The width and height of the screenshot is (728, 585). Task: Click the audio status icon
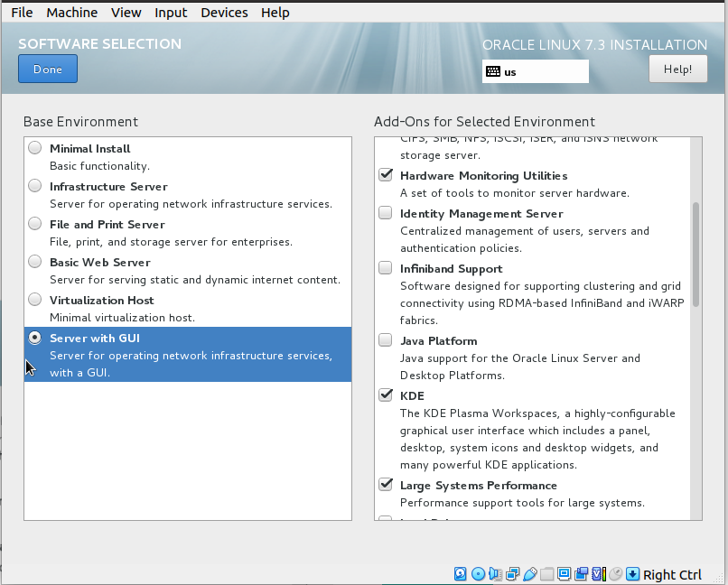(495, 574)
